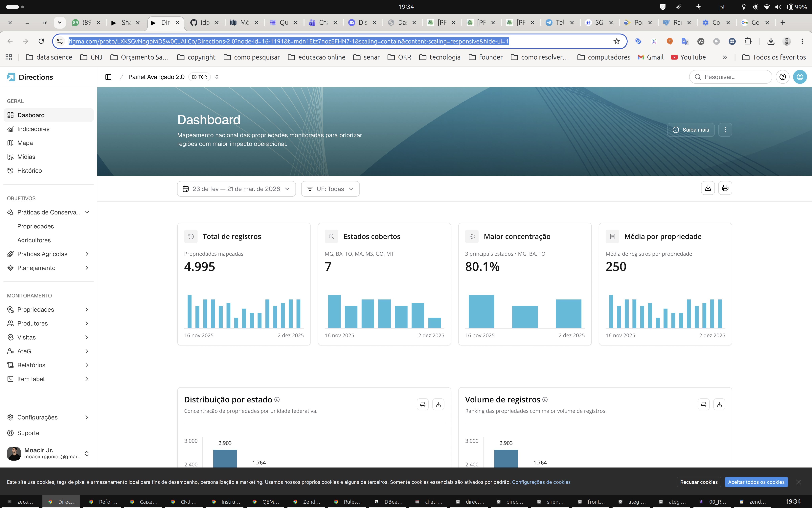
Task: Print the dashboard using the filter bar icon
Action: [725, 188]
